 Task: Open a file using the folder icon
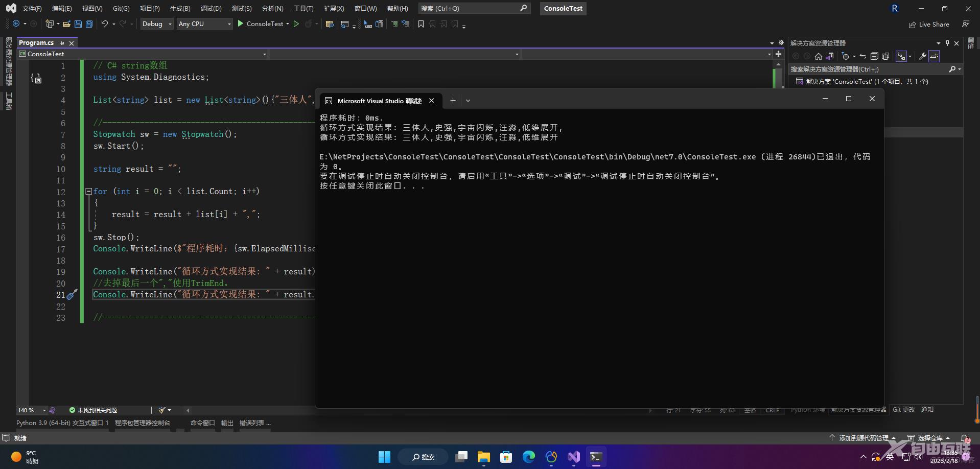coord(66,24)
